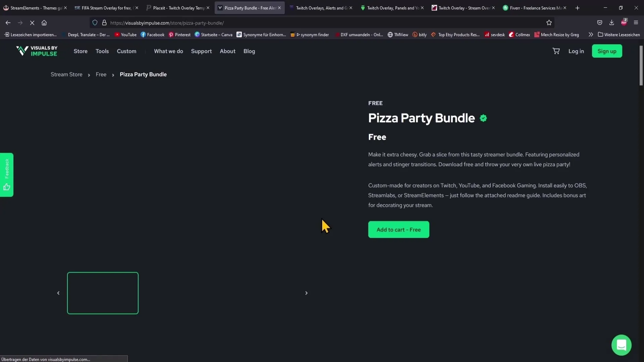Select the About menu item
The image size is (644, 362).
point(228,51)
